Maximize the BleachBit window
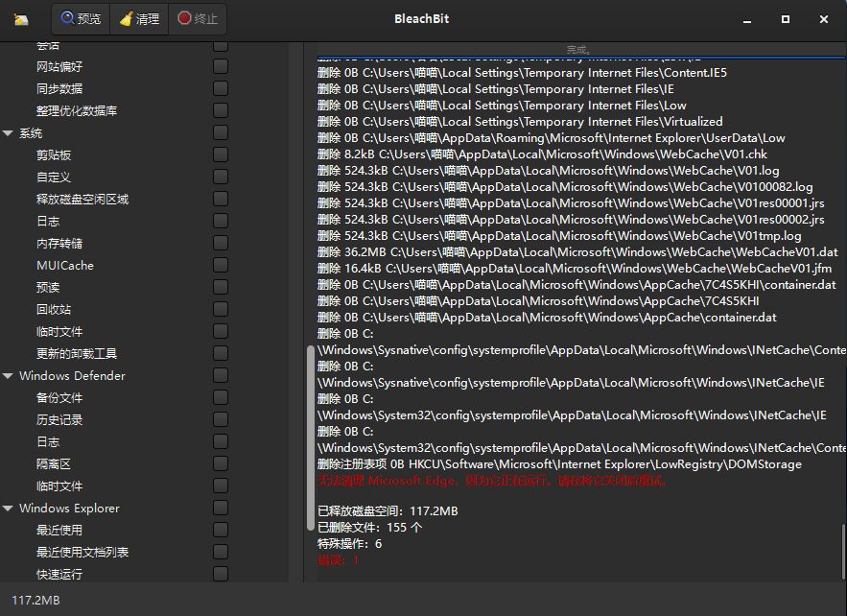847x616 pixels. tap(786, 19)
